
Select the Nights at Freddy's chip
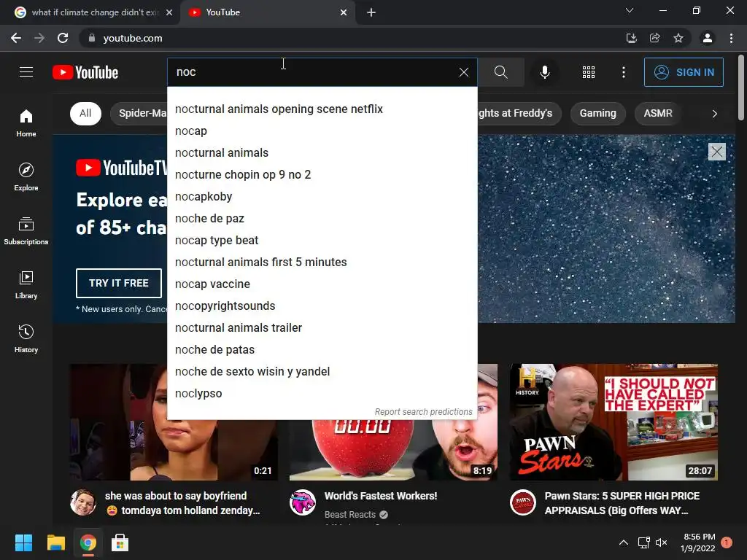tap(519, 113)
